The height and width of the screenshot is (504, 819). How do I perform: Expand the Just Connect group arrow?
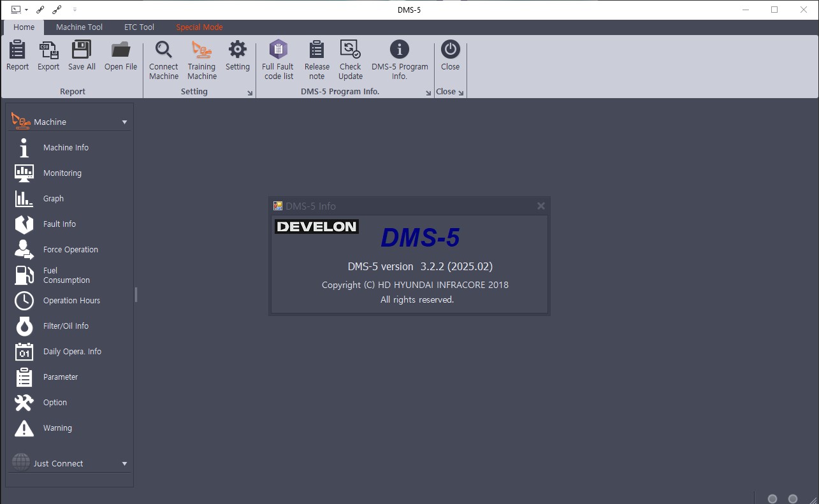click(124, 464)
